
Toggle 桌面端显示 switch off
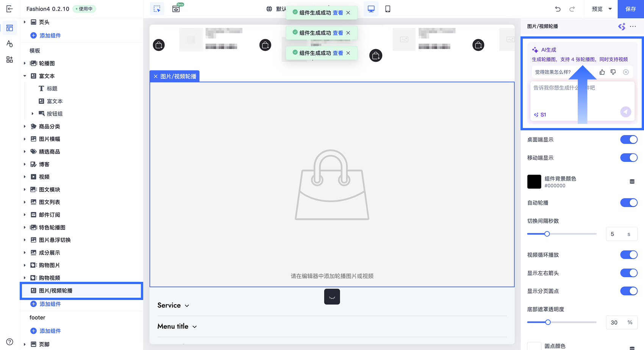[629, 140]
